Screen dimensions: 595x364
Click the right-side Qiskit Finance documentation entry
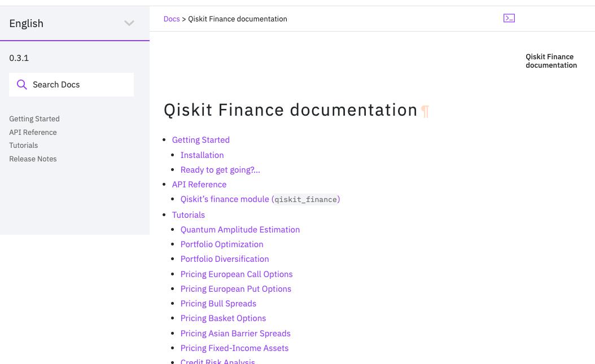tap(551, 61)
